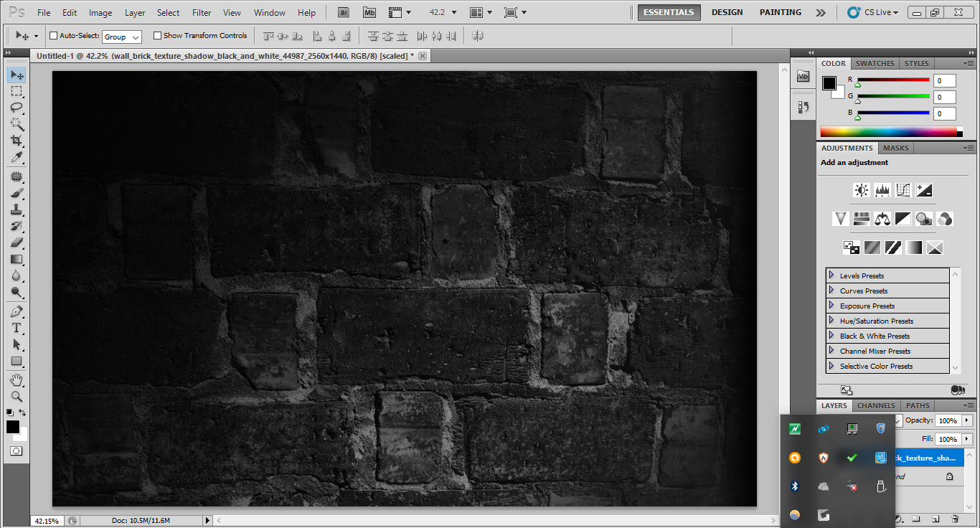Open Mini Bridge from application bar
This screenshot has width=980, height=528.
(369, 12)
